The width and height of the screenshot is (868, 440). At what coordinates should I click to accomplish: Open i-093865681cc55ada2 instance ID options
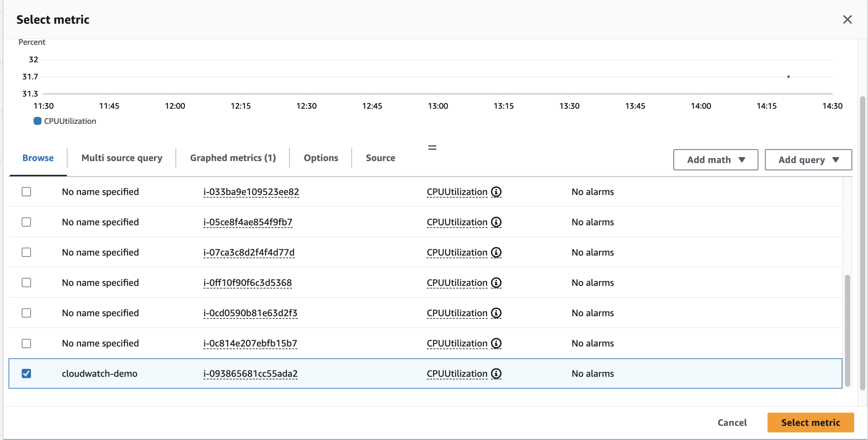pos(250,374)
